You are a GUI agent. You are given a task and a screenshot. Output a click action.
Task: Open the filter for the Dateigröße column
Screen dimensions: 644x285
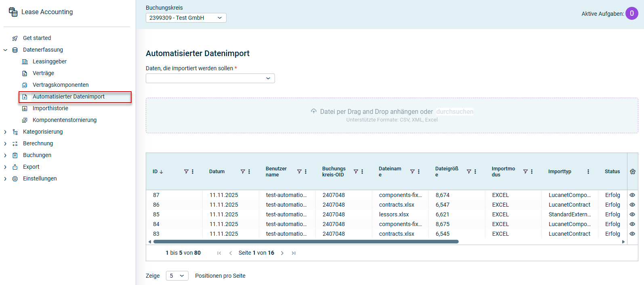pos(469,172)
